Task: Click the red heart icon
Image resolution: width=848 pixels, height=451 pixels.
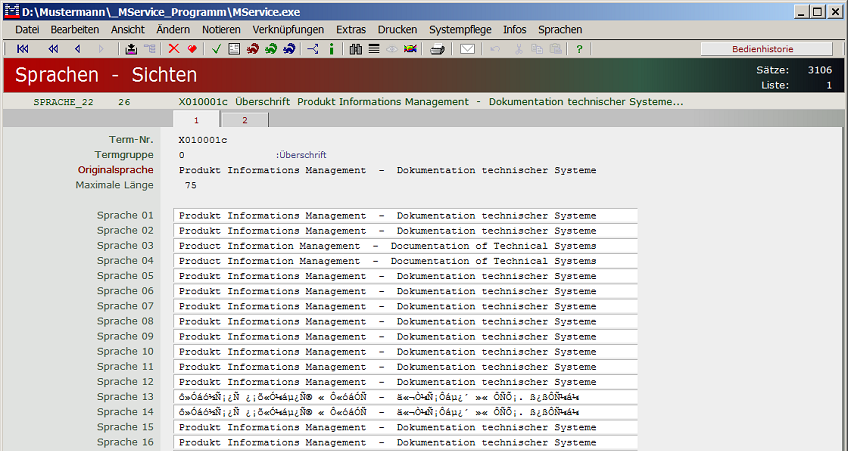Action: 190,49
